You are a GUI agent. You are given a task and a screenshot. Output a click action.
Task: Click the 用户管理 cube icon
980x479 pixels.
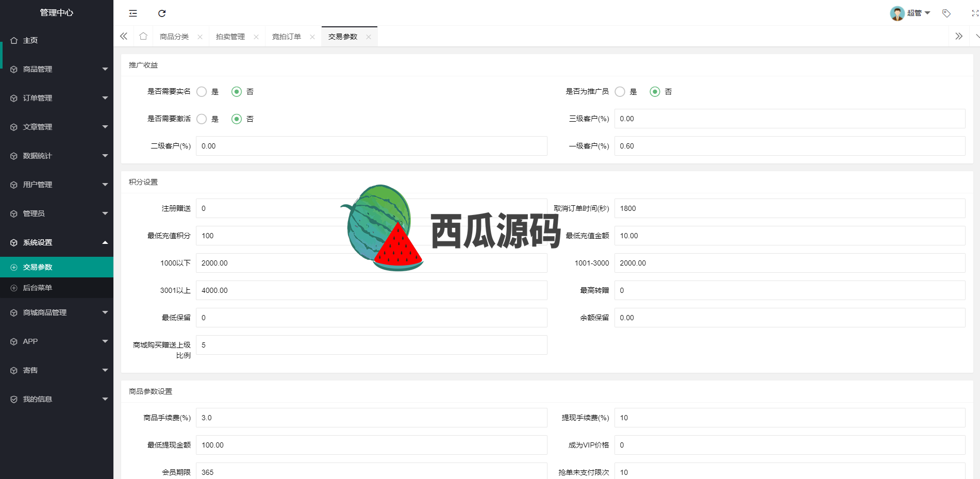14,185
